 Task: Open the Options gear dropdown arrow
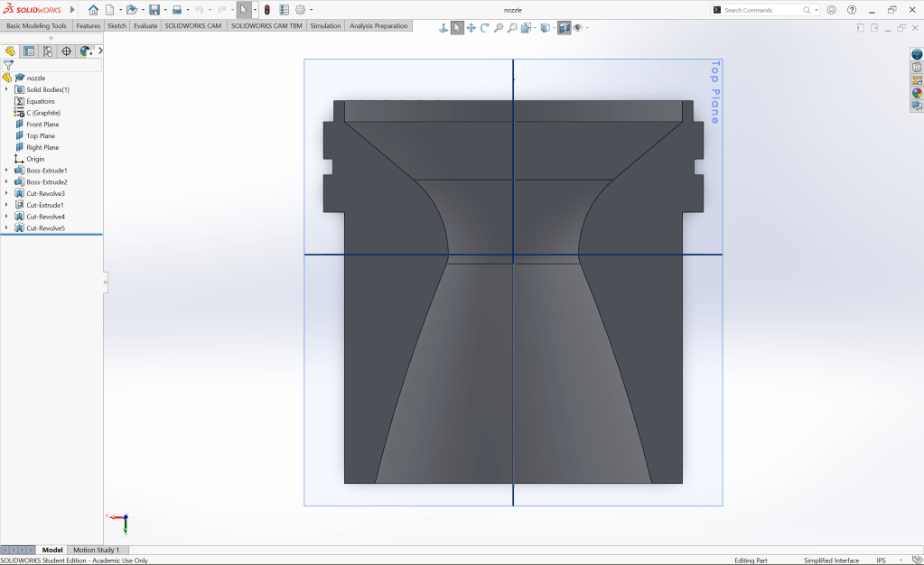click(313, 10)
